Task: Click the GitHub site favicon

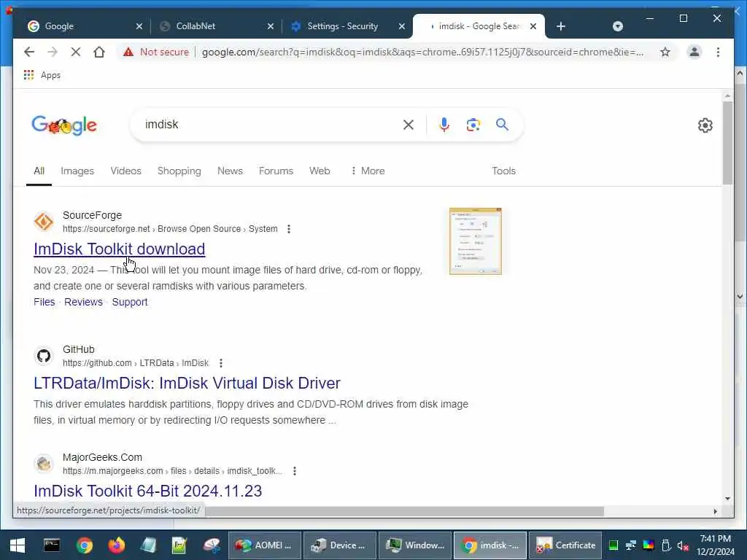Action: [44, 356]
